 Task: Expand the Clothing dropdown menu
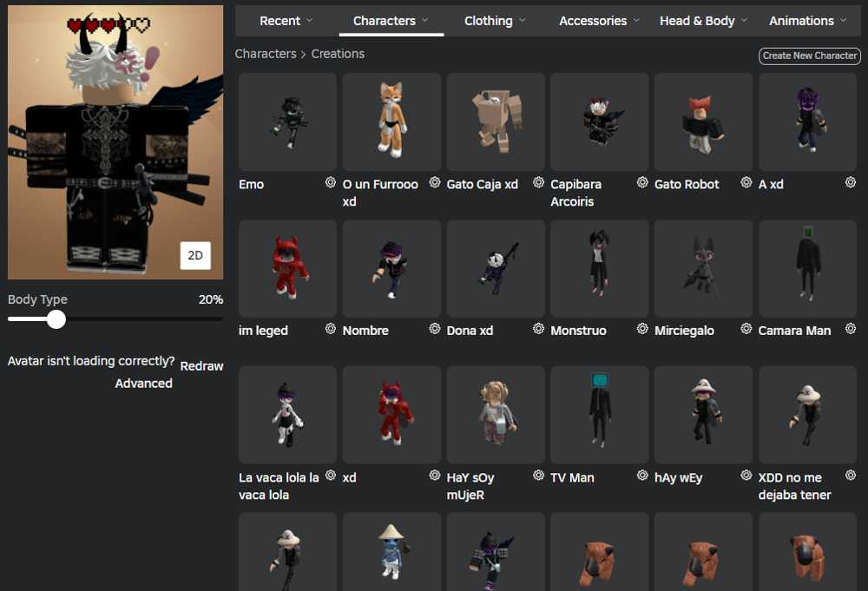click(495, 21)
